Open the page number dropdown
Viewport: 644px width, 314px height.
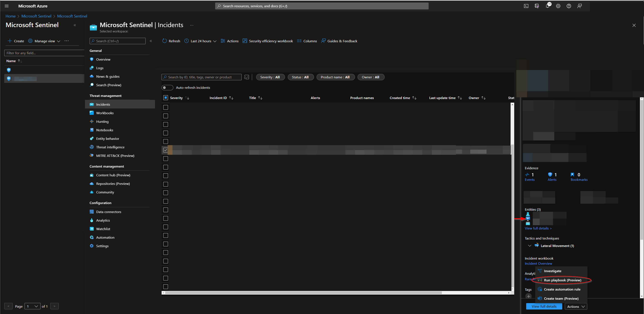[x=32, y=306]
